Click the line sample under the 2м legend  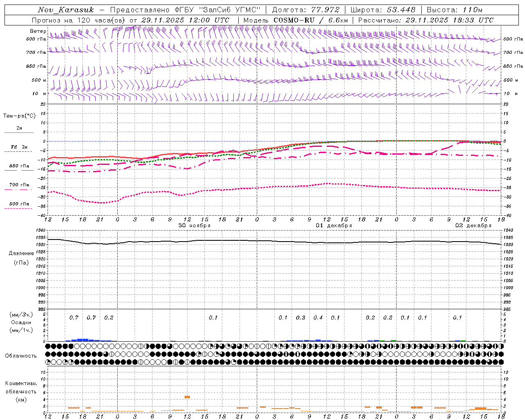(19, 132)
